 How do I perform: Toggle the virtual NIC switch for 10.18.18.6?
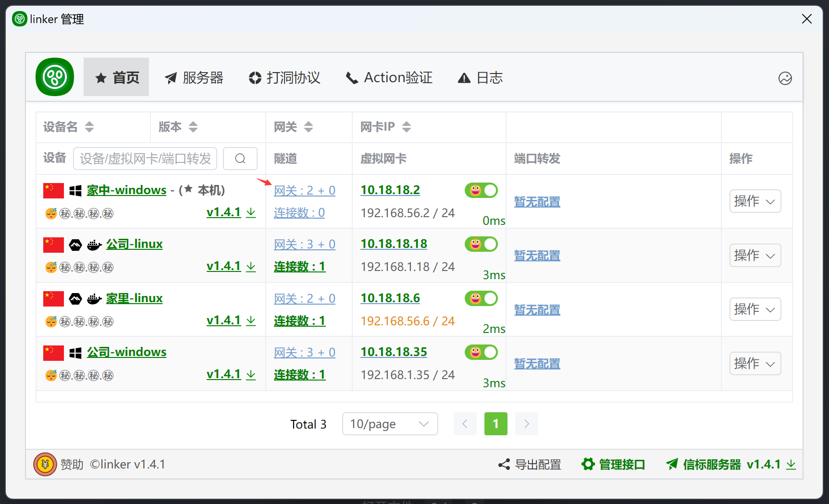481,298
